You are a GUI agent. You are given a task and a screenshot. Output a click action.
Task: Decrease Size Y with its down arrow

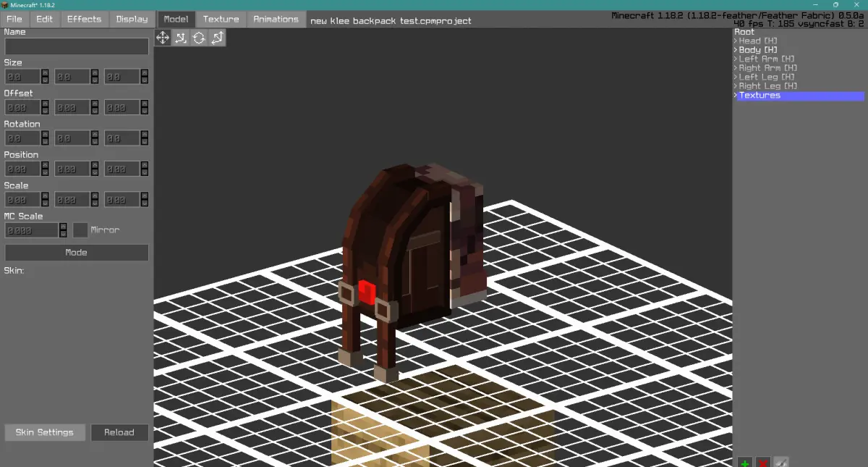(95, 80)
